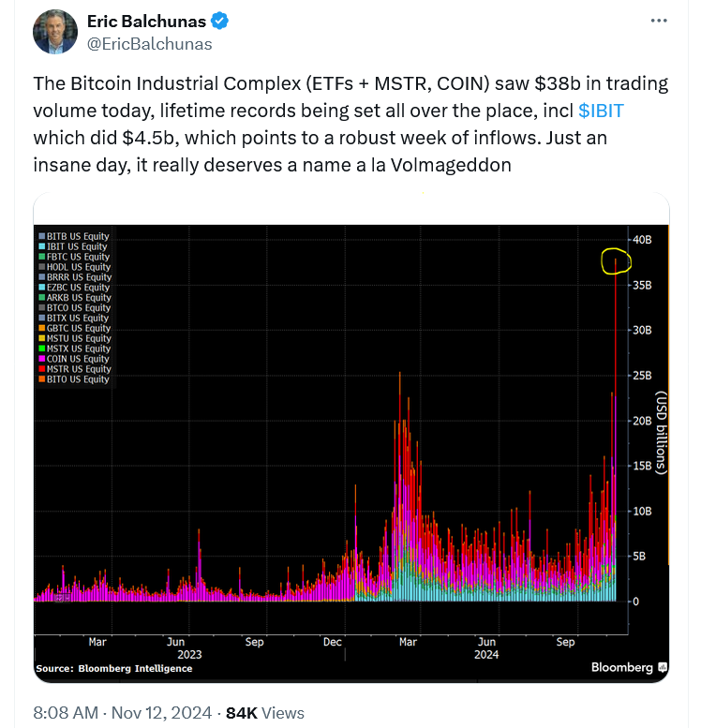Click the orange GBTC US Equity swatch

point(39,328)
